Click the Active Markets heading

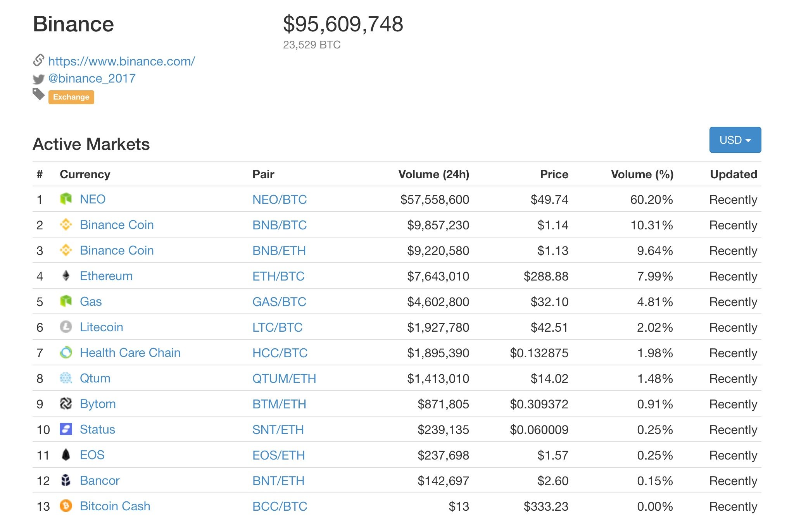pyautogui.click(x=91, y=144)
